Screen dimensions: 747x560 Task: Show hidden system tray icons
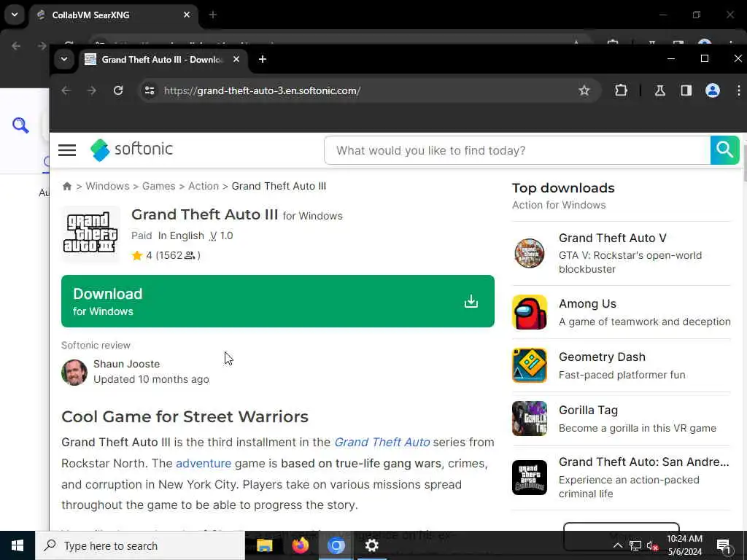point(617,545)
